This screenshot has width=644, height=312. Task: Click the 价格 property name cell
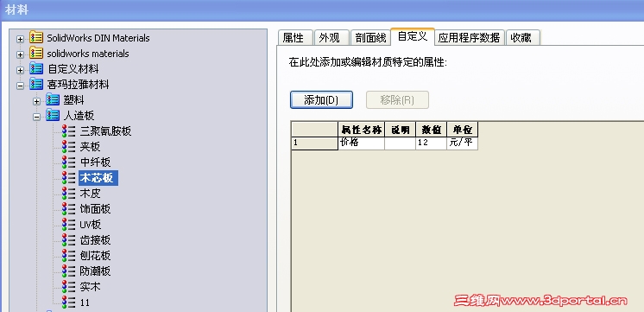click(362, 143)
